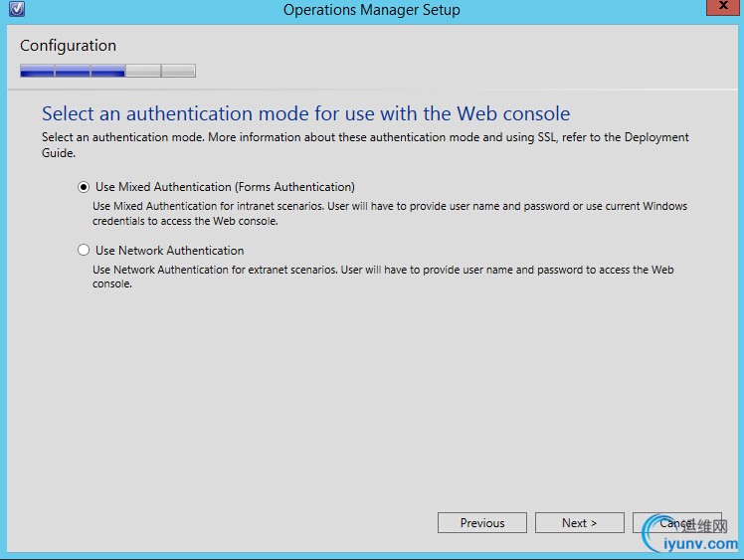This screenshot has width=744, height=560.
Task: Select Use Network Authentication radio button
Action: point(84,250)
